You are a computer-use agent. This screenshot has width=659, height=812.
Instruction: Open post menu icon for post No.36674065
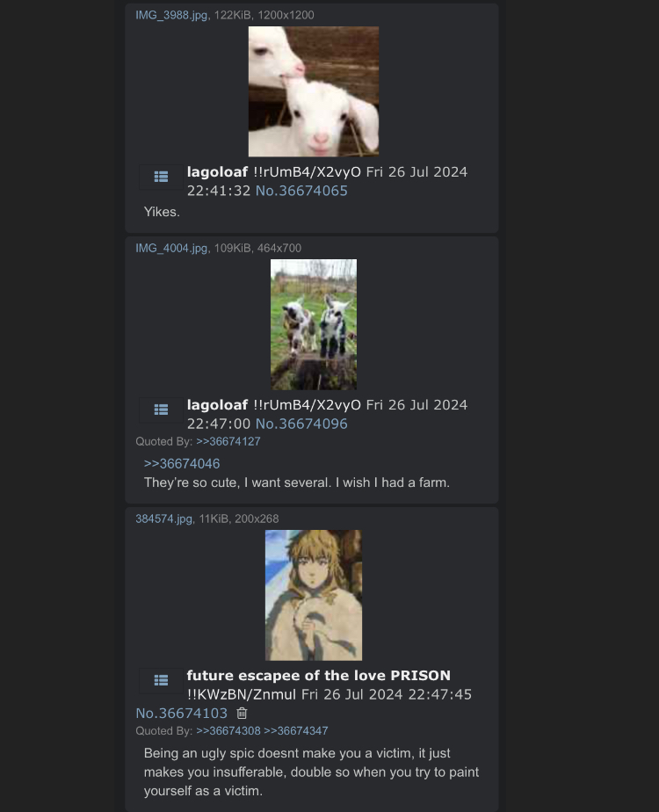coord(161,178)
